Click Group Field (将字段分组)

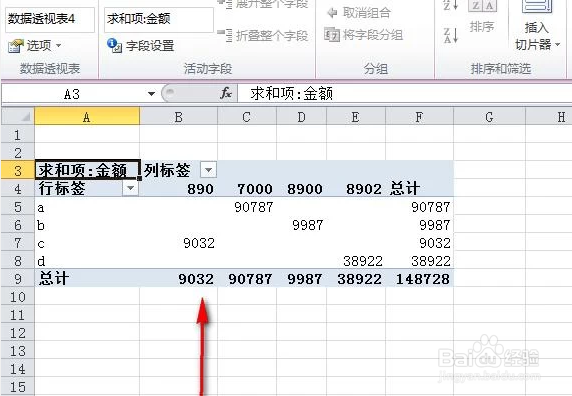point(363,35)
